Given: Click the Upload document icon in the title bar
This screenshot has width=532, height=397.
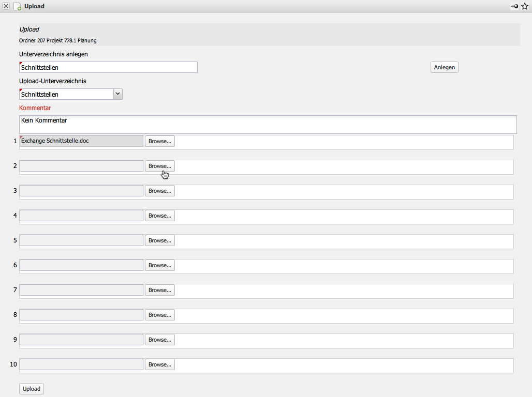Looking at the screenshot, I should tap(17, 7).
